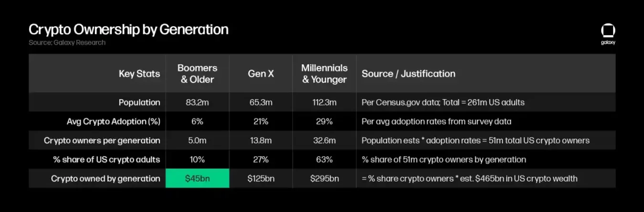644x212 pixels.
Task: Click the 63% Millennials share cell
Action: (x=324, y=160)
